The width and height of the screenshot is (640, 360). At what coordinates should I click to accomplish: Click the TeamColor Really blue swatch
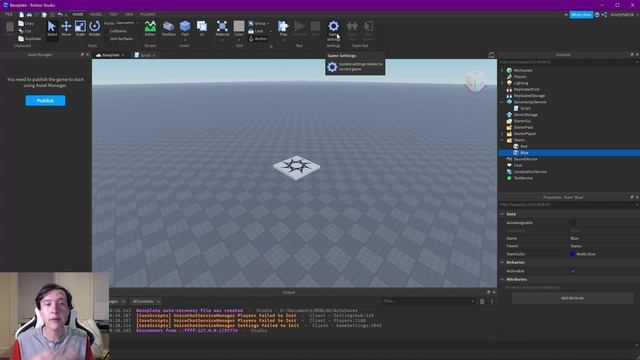[x=573, y=254]
